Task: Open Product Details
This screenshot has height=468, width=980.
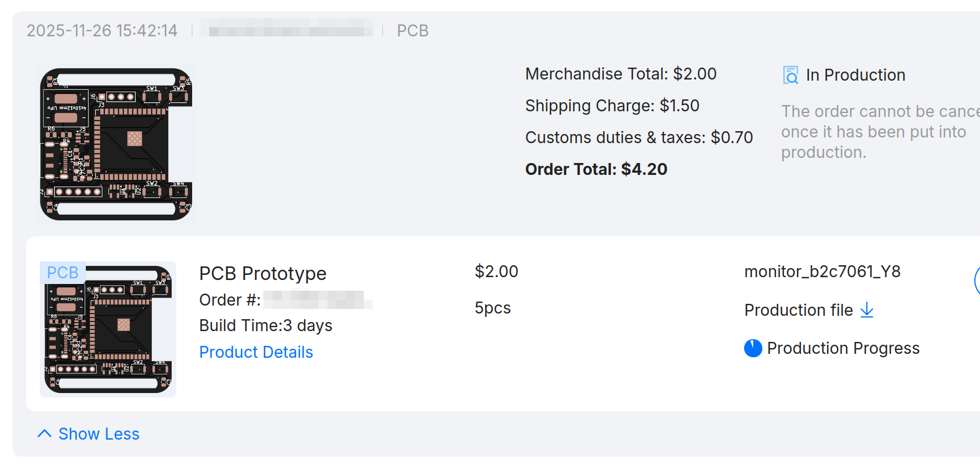Action: [256, 352]
